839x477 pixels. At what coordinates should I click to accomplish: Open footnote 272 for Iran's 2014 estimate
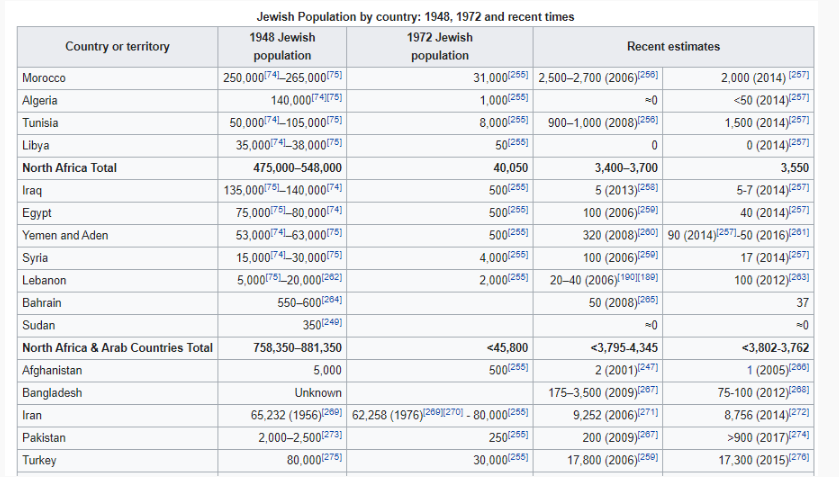(x=799, y=413)
